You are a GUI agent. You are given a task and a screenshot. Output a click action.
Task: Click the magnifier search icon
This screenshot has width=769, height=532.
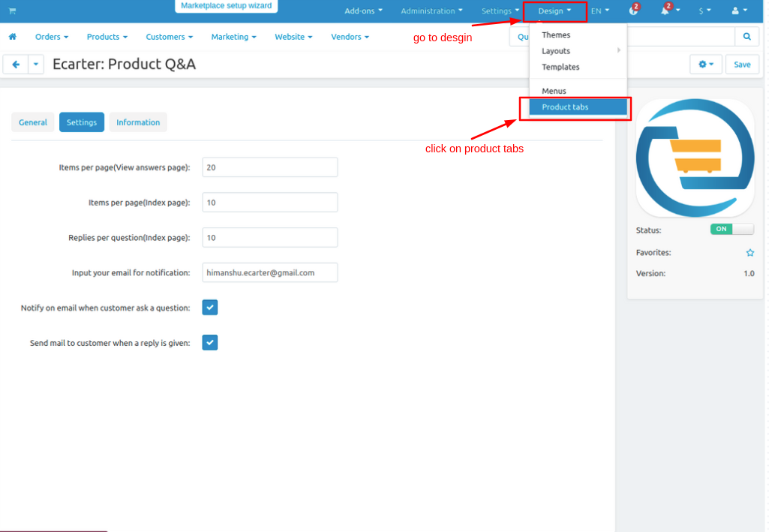747,36
